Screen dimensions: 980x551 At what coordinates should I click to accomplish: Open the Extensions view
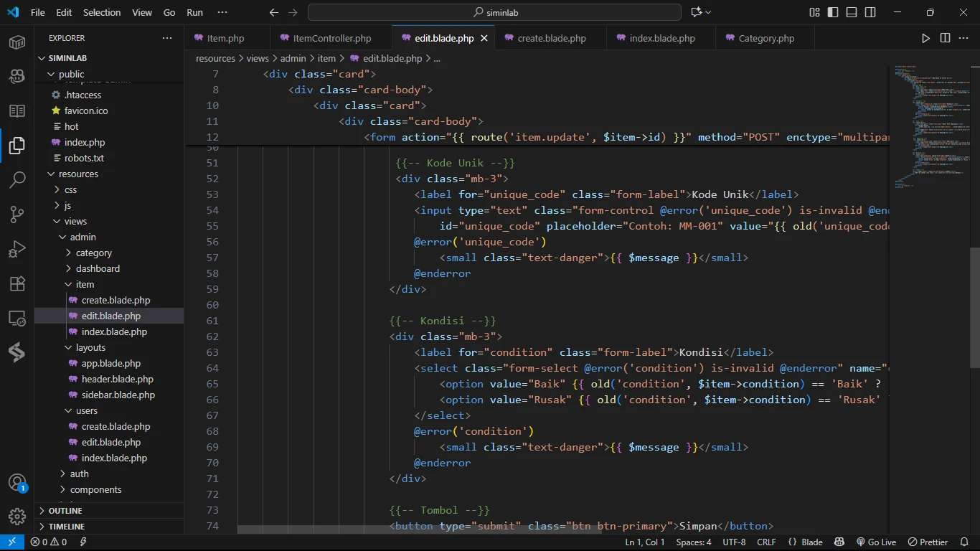pos(17,283)
